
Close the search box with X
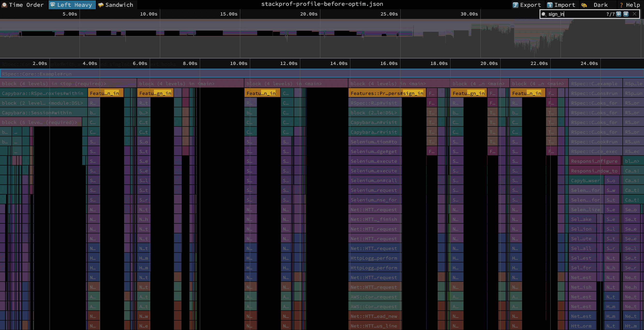[x=635, y=14]
